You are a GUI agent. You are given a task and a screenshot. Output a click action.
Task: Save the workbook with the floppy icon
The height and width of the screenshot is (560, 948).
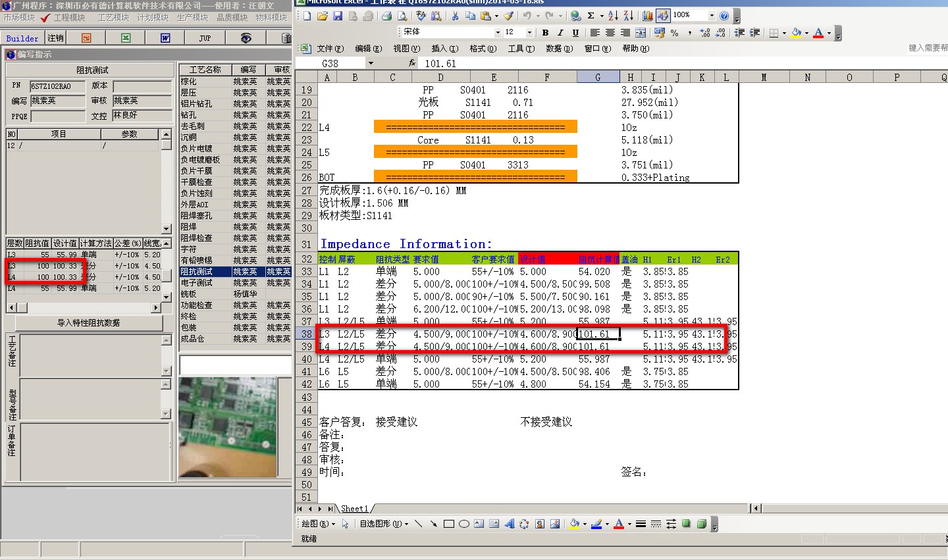(338, 16)
